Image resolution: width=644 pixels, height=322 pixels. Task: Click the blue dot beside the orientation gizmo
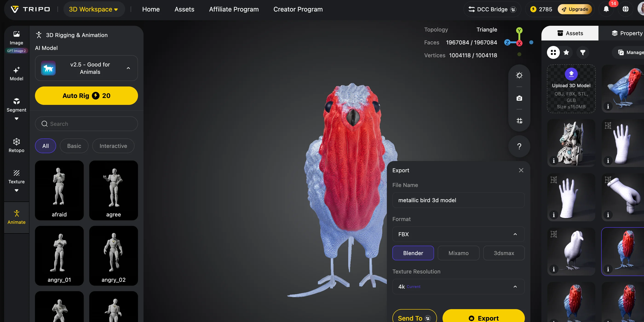532,43
